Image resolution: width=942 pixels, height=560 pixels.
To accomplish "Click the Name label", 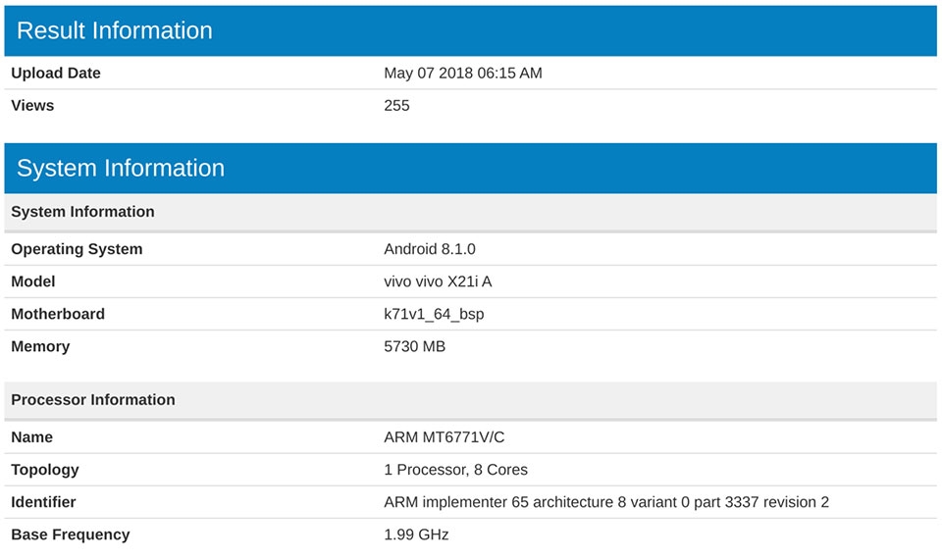I will [x=31, y=437].
